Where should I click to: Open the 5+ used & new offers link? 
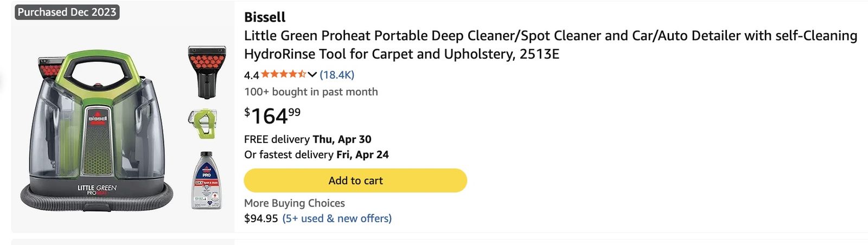pos(337,218)
